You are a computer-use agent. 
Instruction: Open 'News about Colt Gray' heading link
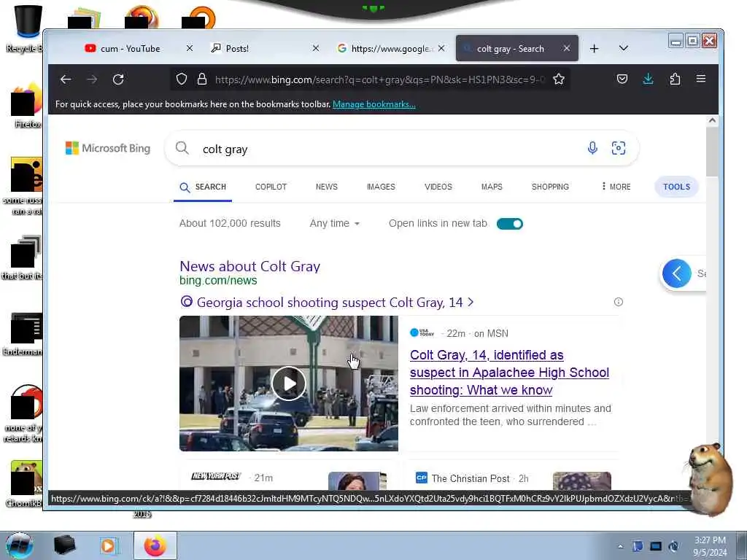click(x=249, y=266)
